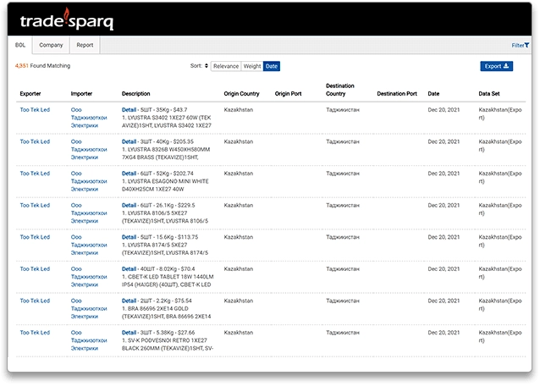This screenshot has height=392, width=540.
Task: Open the importer link in $27.66 row
Action: point(89,340)
